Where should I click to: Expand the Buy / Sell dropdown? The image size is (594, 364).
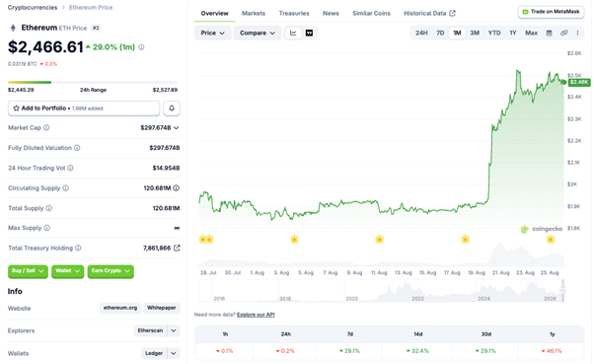coord(28,271)
